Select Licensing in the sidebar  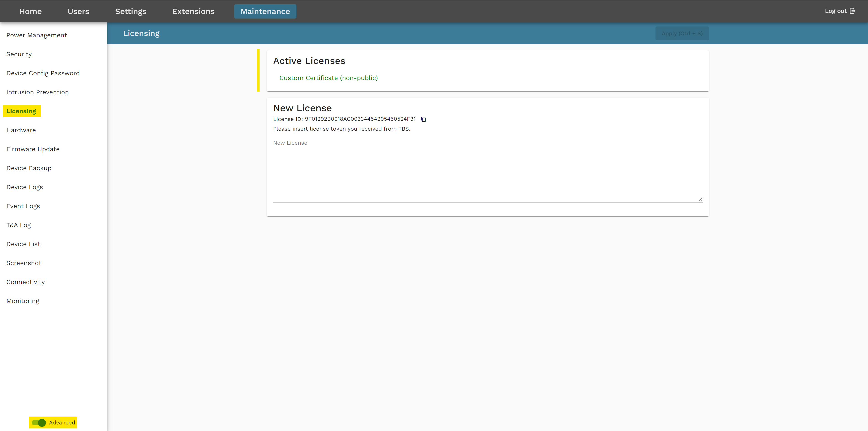click(x=21, y=111)
